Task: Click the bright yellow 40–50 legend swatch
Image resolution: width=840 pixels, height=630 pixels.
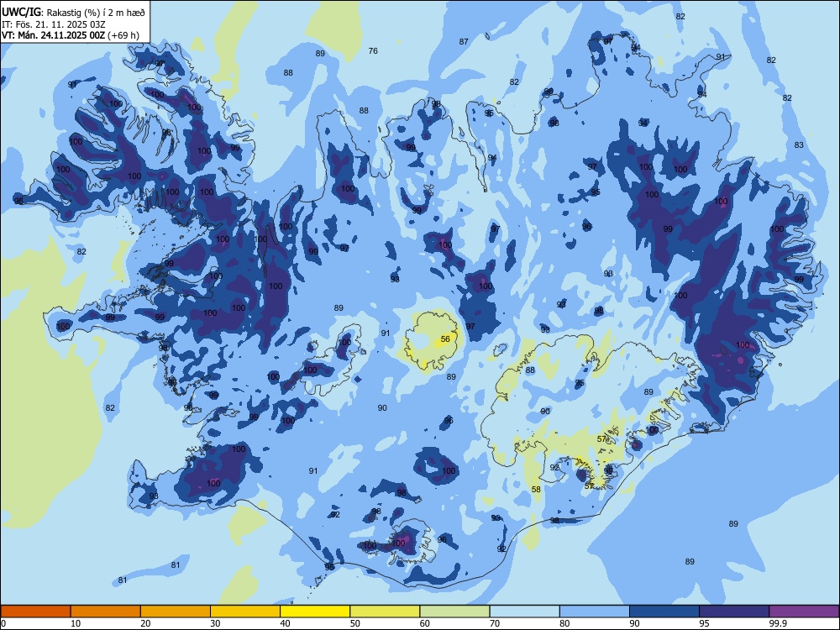Action: [315, 612]
